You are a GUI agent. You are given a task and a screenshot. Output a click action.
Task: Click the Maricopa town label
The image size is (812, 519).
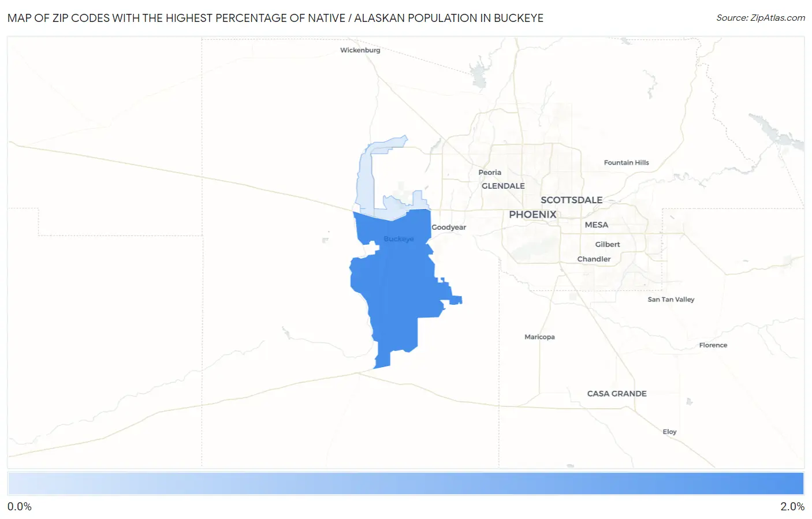coord(539,337)
